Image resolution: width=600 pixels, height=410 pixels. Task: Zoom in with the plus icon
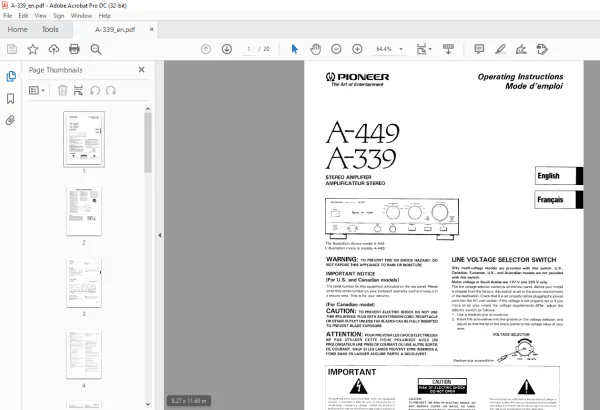click(357, 49)
